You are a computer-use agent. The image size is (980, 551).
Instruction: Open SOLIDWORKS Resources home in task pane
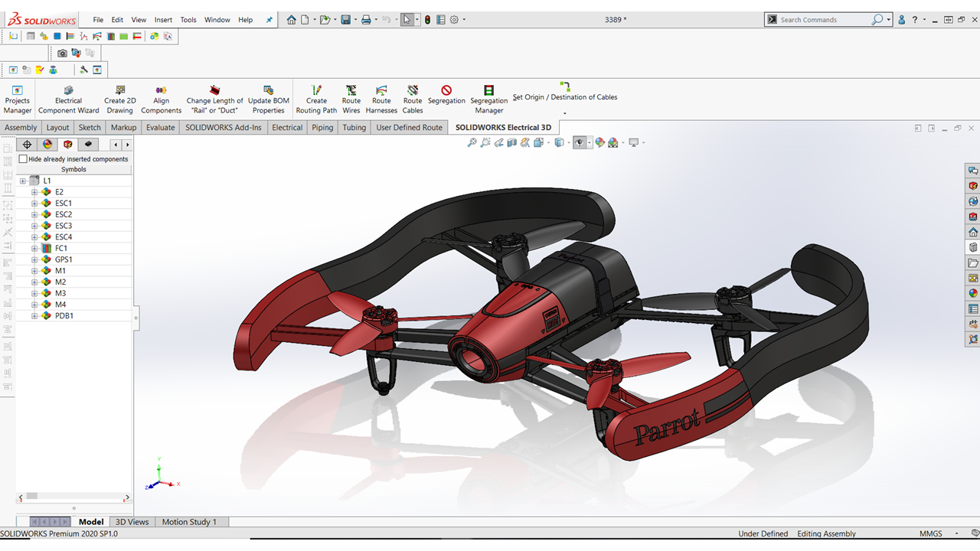tap(973, 232)
